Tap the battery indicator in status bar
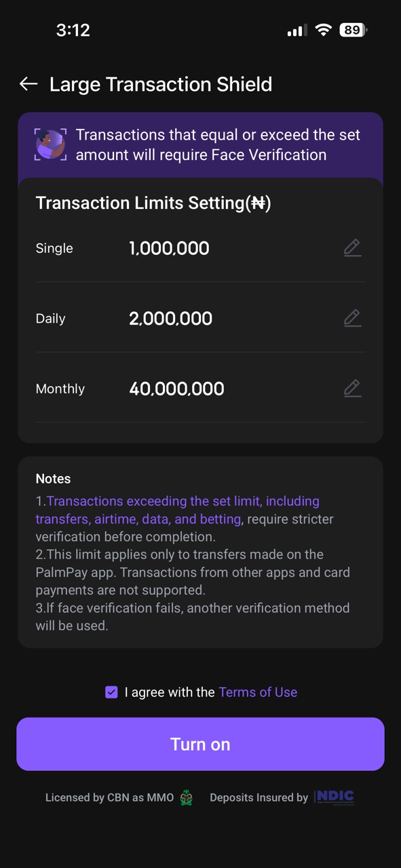Viewport: 401px width, 868px height. [x=354, y=30]
